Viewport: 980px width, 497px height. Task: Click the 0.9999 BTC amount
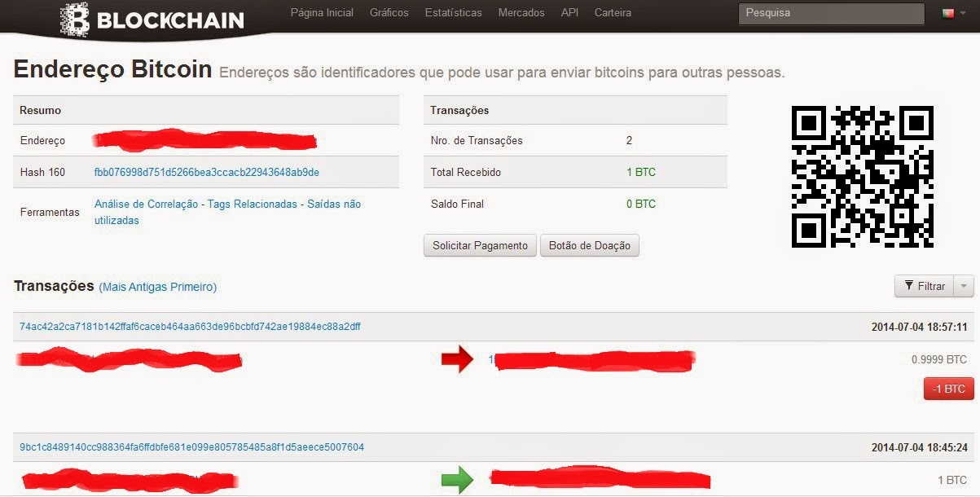pos(939,359)
